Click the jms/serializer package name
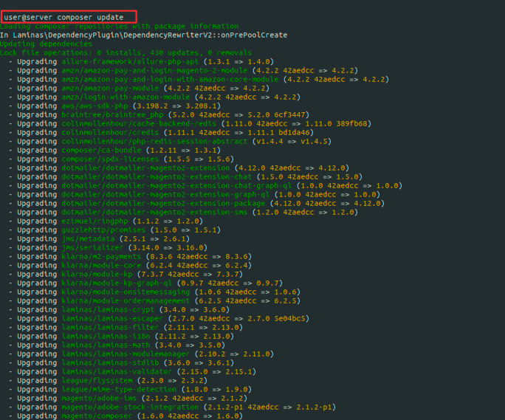 coord(92,248)
